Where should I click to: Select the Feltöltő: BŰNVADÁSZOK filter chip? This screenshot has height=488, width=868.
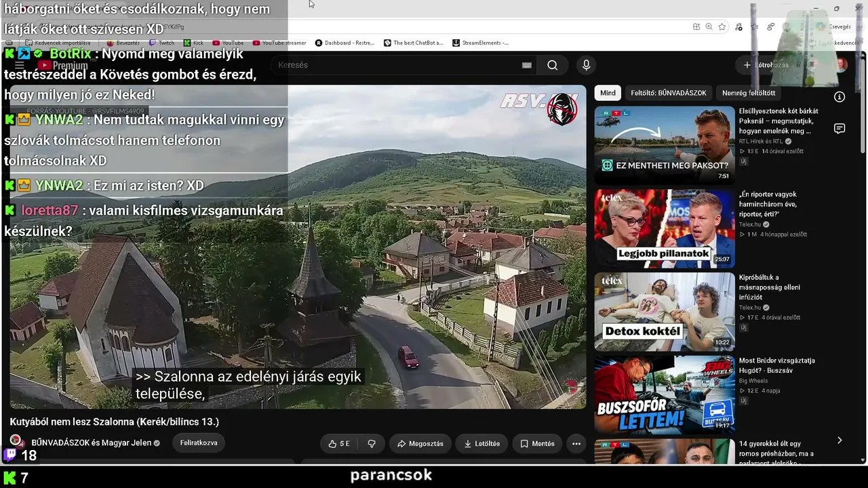point(669,93)
